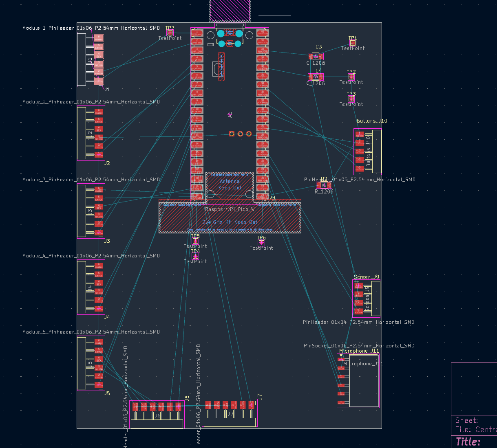Screen dimensions: 497x448
Task: Click the TestPoint text below TP6
Action: (x=261, y=248)
